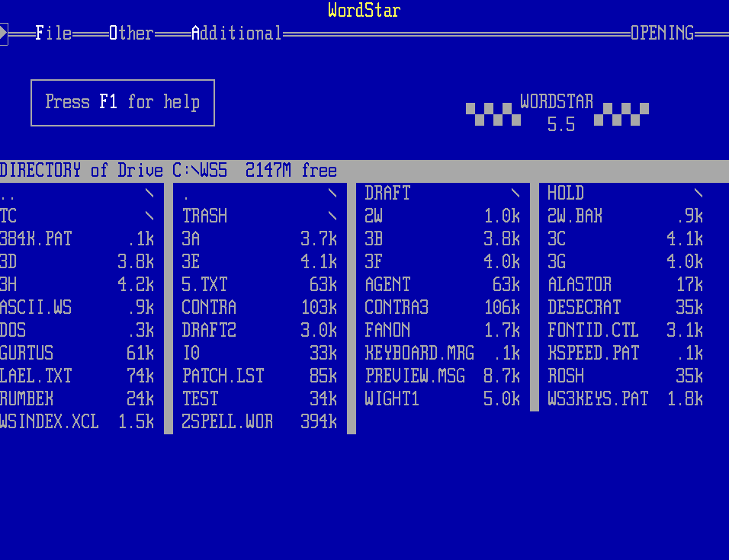Open the Additional menu
This screenshot has height=560, width=729.
236,34
